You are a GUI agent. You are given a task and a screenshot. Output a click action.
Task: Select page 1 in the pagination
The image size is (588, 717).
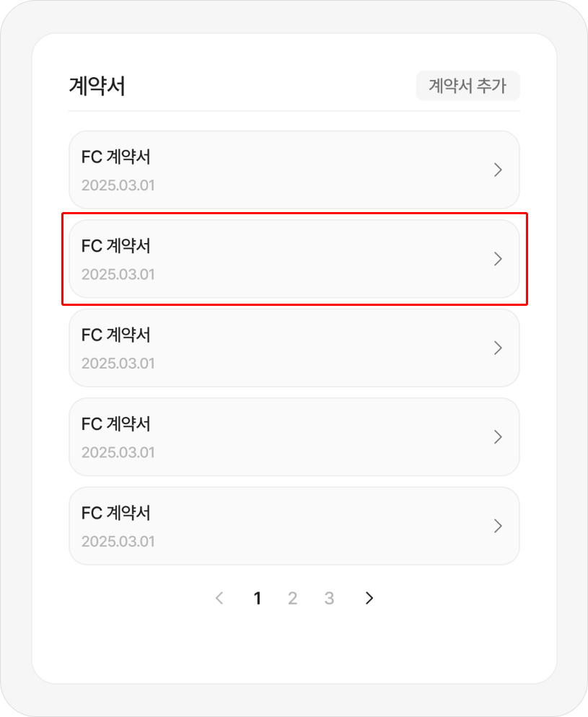(258, 598)
